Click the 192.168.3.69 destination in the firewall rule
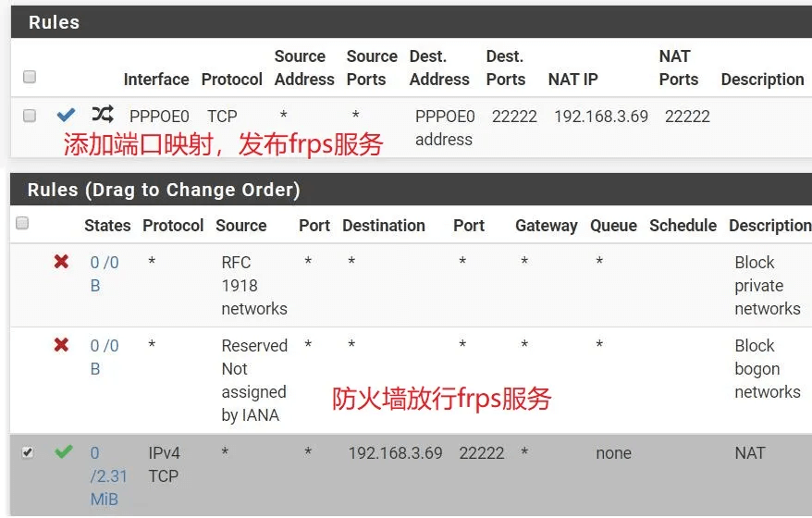Viewport: 812px width, 518px height. tap(395, 453)
